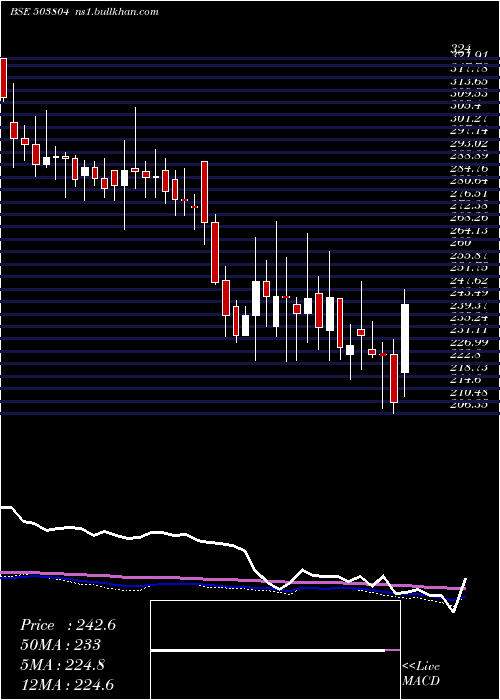Select the '5MA : 224.8' value

pyautogui.click(x=62, y=665)
